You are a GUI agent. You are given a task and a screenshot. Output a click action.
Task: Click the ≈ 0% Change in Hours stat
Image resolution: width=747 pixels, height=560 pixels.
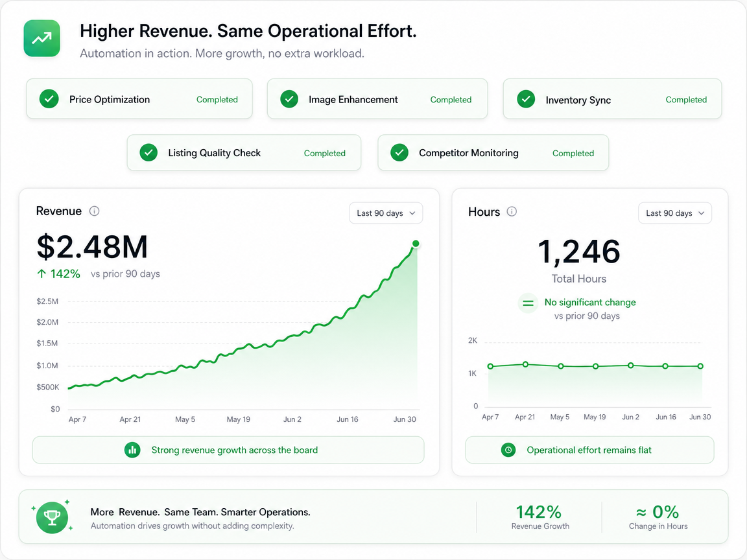(x=658, y=517)
